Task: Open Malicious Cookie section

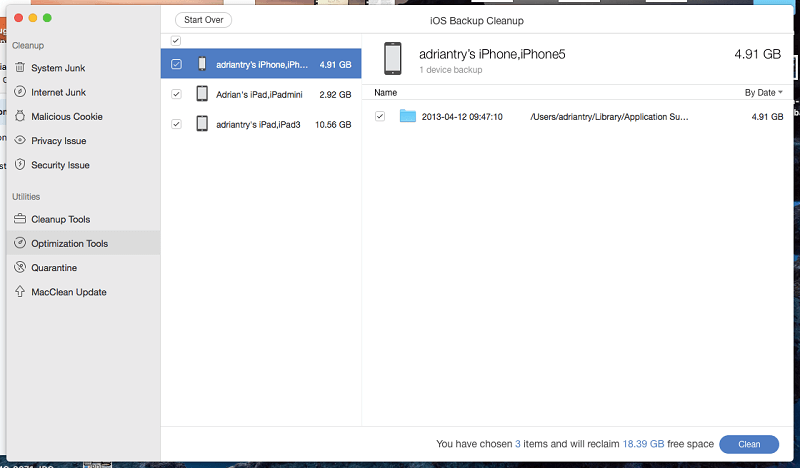Action: [x=83, y=116]
